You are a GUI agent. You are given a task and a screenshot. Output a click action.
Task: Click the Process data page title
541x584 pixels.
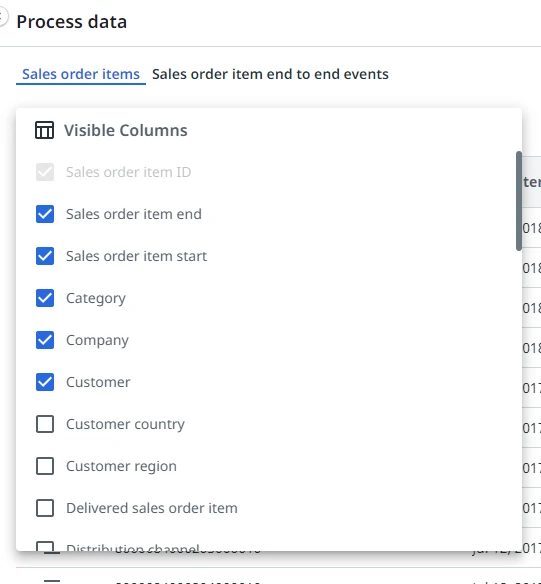coord(71,22)
